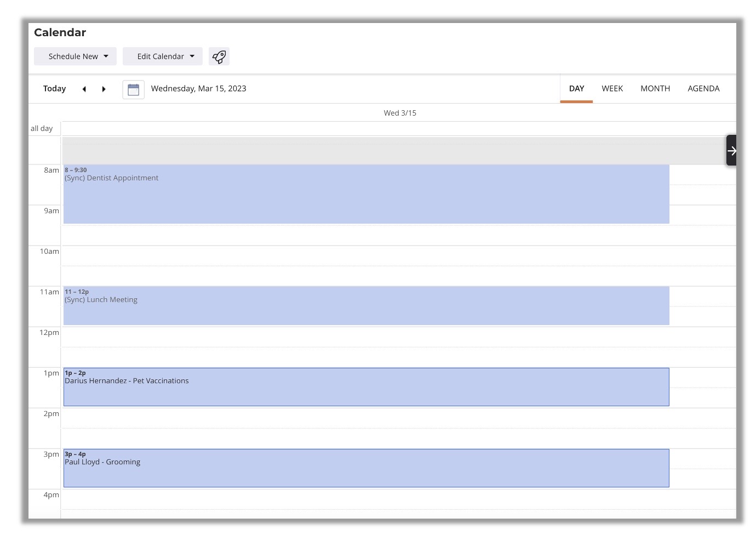Expand the side panel arrow tab
The image size is (756, 546).
pos(731,151)
